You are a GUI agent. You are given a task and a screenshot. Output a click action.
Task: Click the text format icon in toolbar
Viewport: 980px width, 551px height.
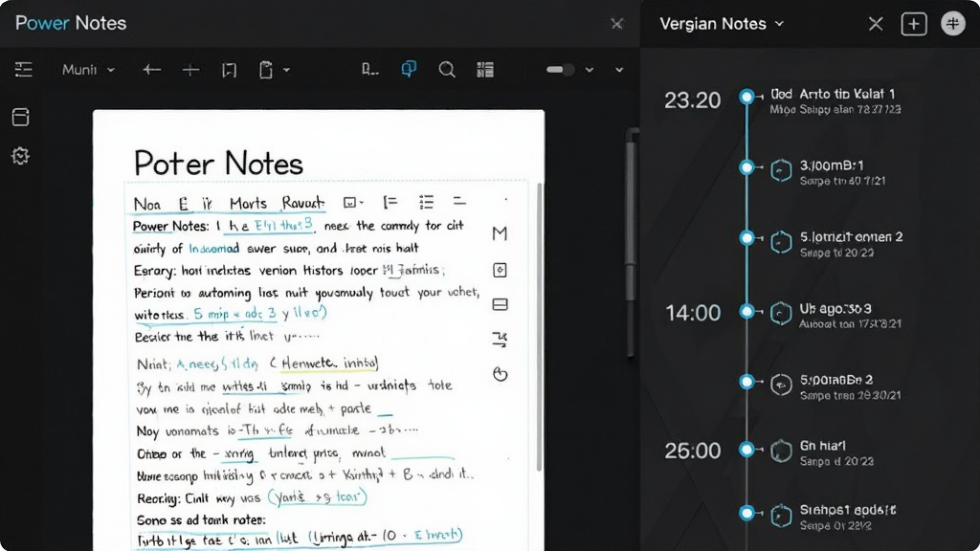click(369, 69)
